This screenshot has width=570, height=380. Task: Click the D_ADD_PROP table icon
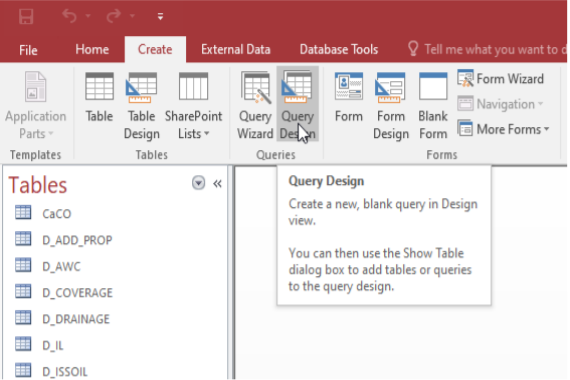23,239
